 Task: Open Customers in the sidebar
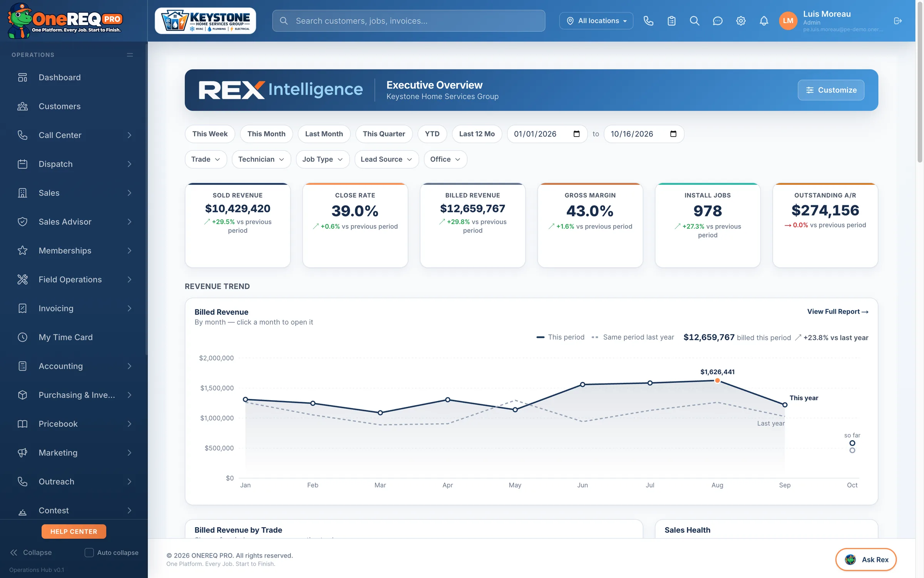(x=74, y=106)
